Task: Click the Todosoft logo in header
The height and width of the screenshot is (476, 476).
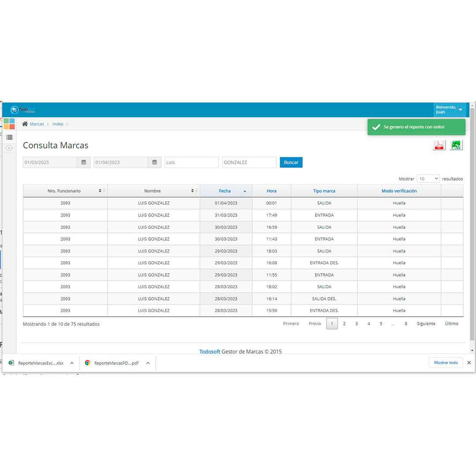Action: click(x=23, y=110)
